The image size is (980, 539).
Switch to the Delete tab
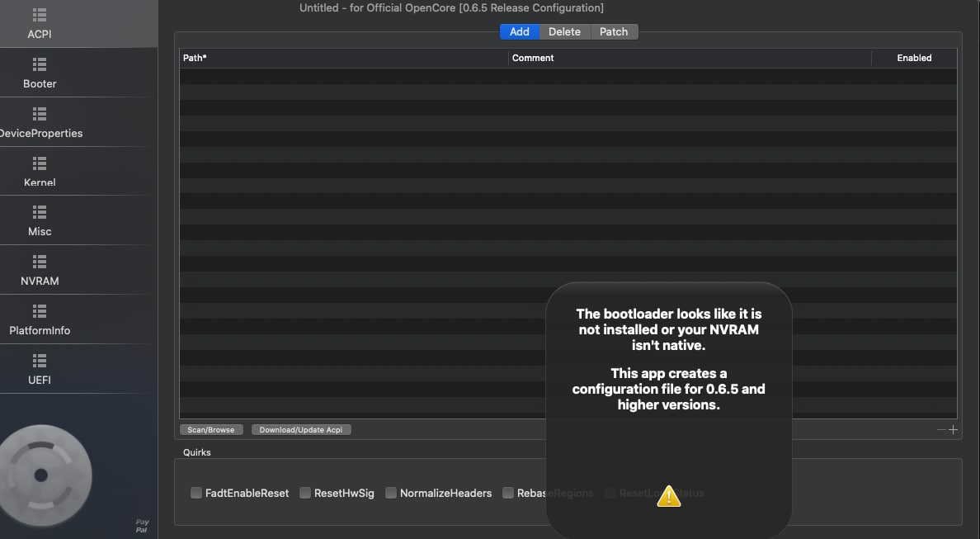tap(564, 32)
